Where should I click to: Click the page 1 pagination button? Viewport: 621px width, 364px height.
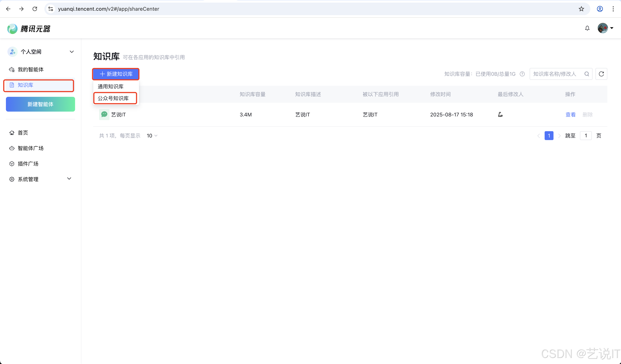549,136
